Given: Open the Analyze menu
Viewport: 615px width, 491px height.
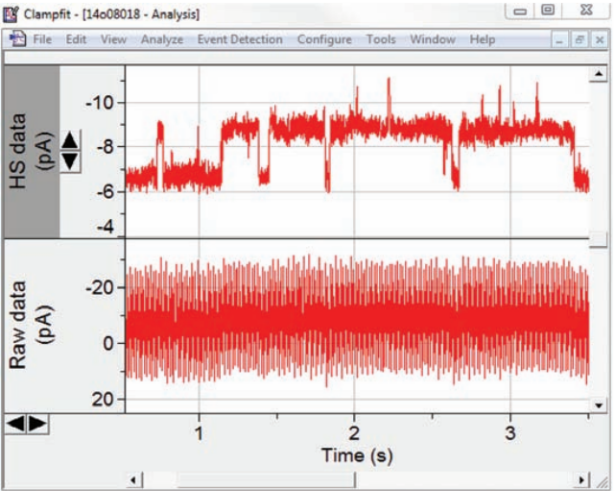Looking at the screenshot, I should pyautogui.click(x=162, y=40).
